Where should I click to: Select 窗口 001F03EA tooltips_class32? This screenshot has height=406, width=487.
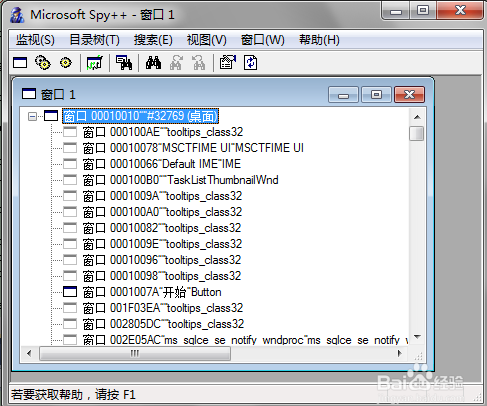(x=163, y=308)
